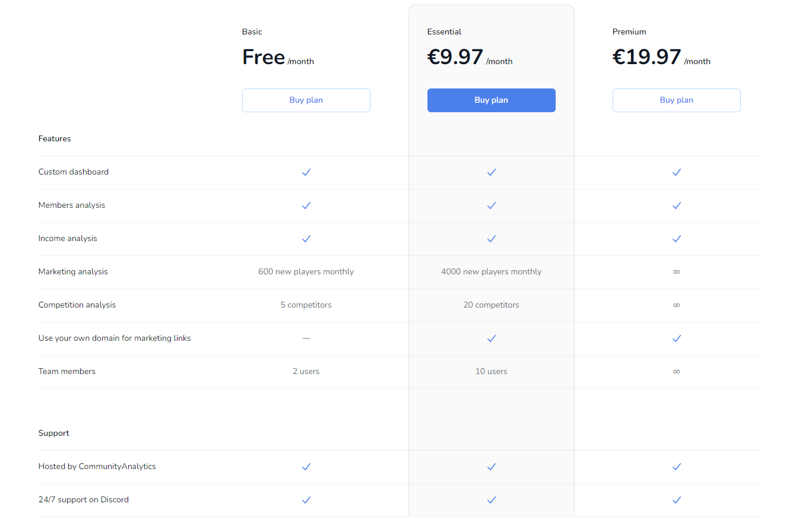Click the 'Team members' row label
Image resolution: width=786 pixels, height=532 pixels.
tap(67, 372)
